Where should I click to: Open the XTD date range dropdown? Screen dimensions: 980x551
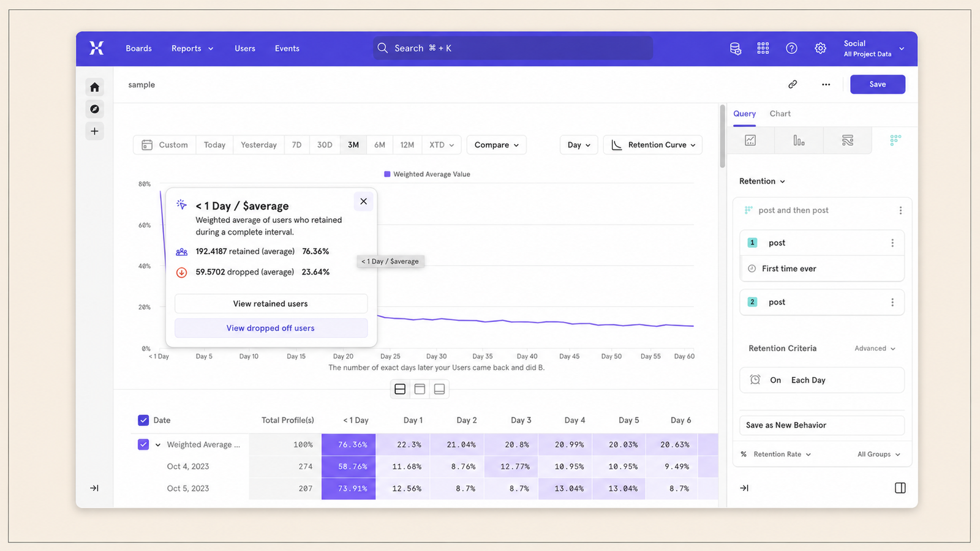click(x=442, y=145)
